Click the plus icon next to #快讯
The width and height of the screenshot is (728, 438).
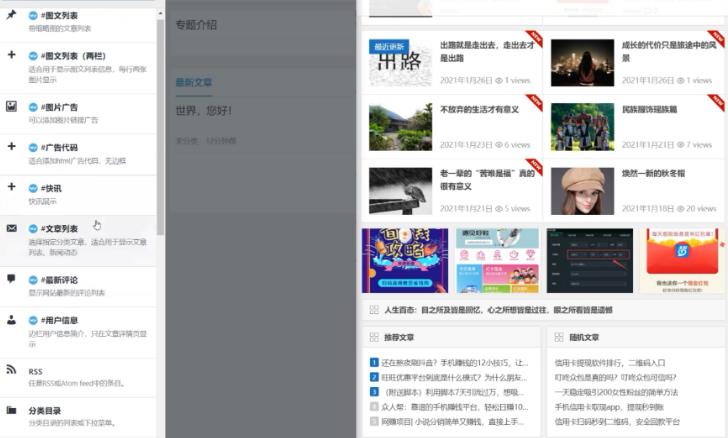[x=11, y=187]
